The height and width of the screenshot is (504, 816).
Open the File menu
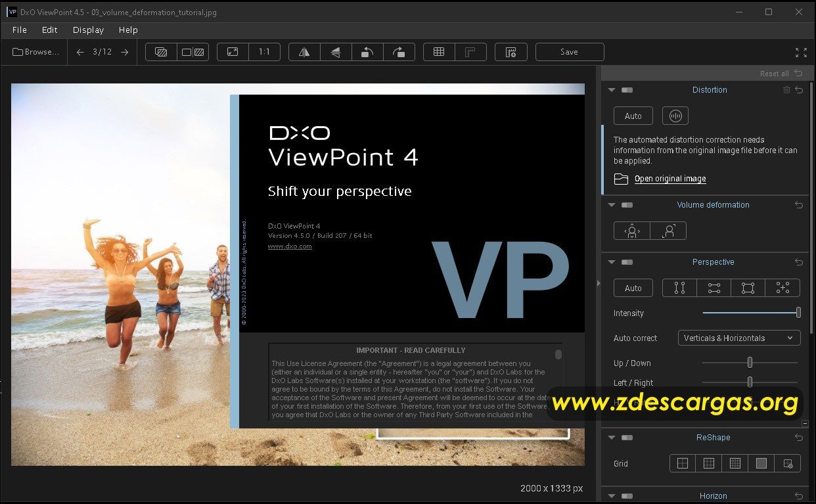[x=20, y=30]
